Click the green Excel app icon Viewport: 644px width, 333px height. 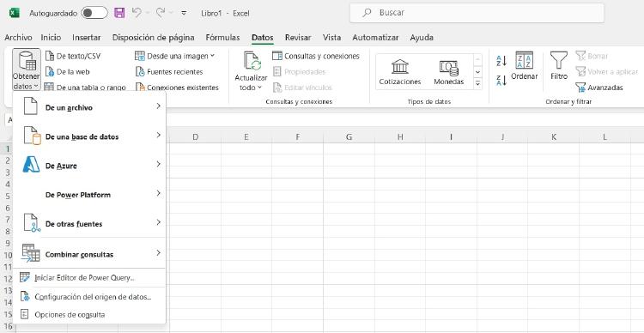pos(15,13)
